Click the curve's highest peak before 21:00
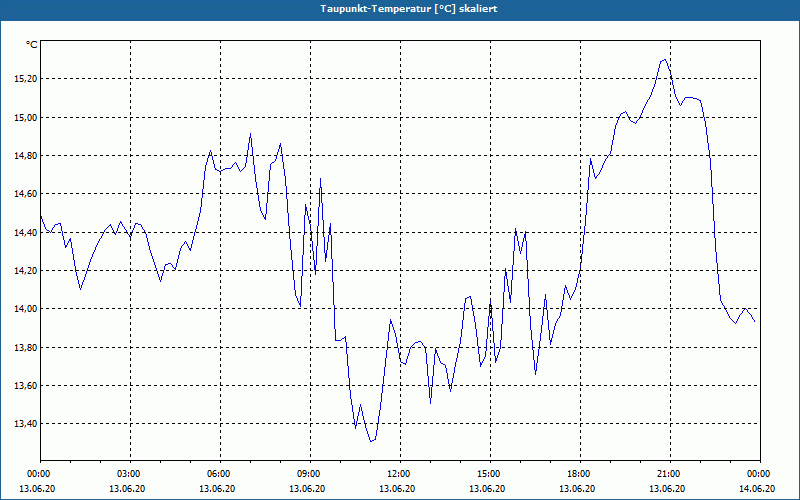This screenshot has height=500, width=800. (664, 60)
